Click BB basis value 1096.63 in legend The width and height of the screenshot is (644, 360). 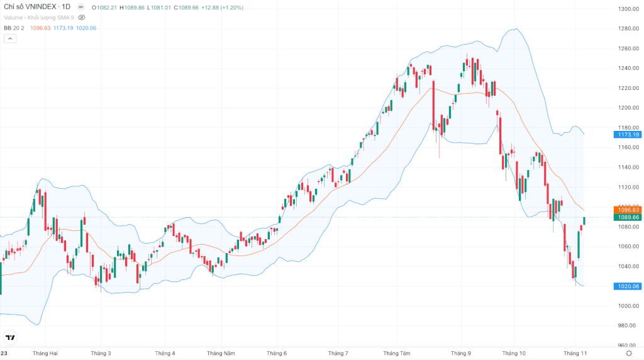pyautogui.click(x=40, y=28)
